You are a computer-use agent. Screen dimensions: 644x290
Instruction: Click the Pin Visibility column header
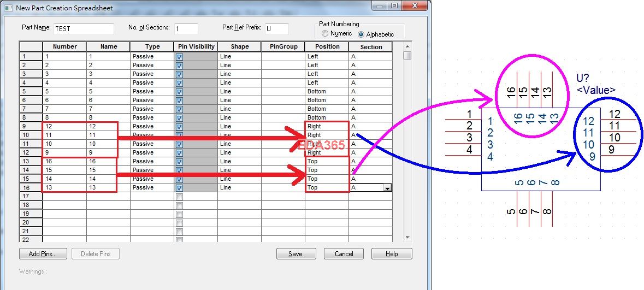[x=196, y=47]
